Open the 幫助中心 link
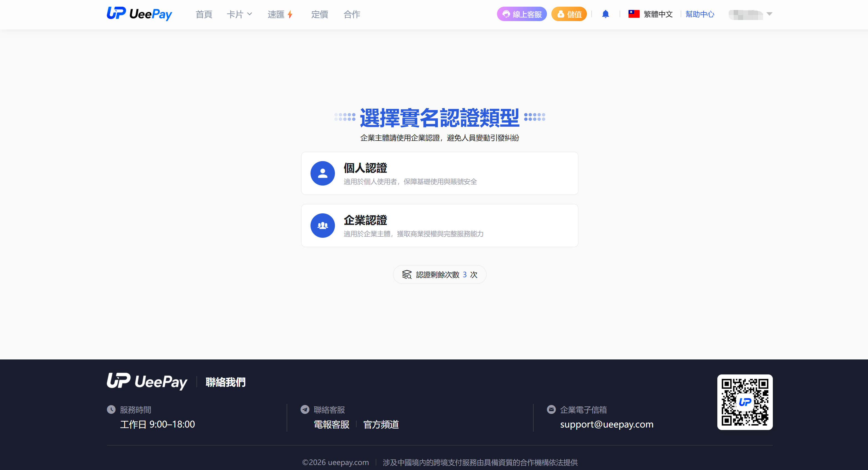 coord(700,14)
